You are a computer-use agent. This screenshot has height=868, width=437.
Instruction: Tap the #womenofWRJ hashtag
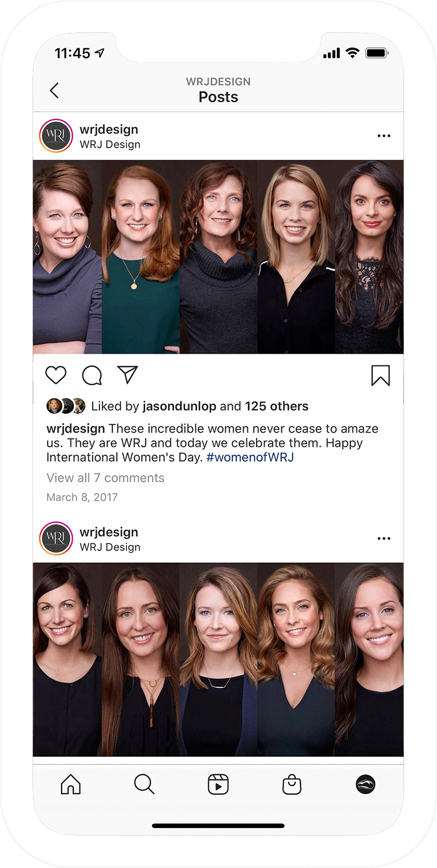pyautogui.click(x=250, y=457)
